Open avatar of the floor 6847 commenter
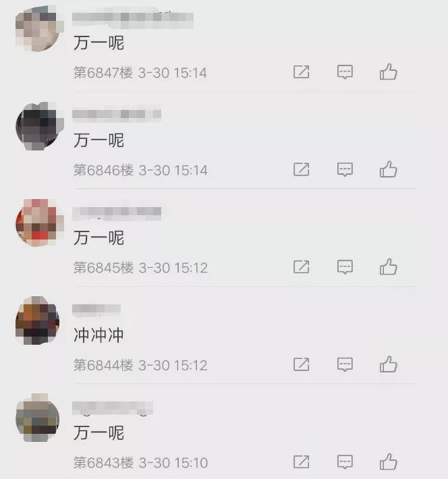Image resolution: width=448 pixels, height=479 pixels. coord(39,28)
